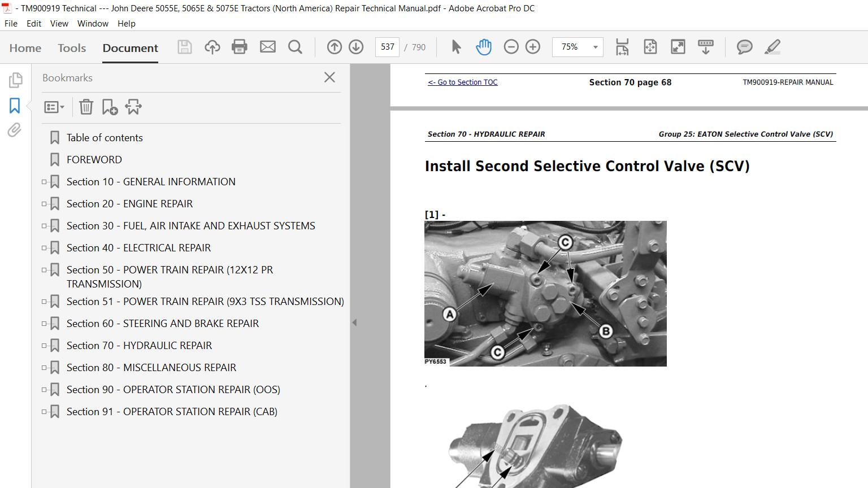Viewport: 868px width, 488px height.
Task: Click the Install Second Selective Control Valve heading
Action: pos(587,166)
